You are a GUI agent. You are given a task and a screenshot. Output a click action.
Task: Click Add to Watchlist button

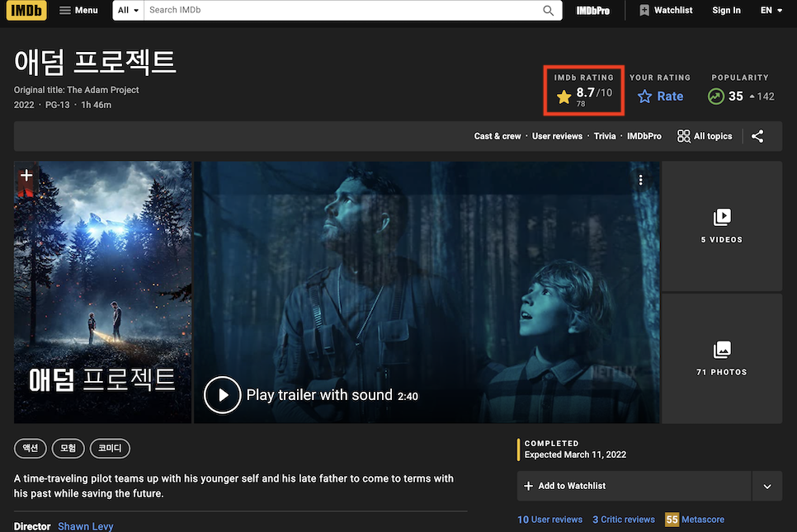[x=634, y=486]
